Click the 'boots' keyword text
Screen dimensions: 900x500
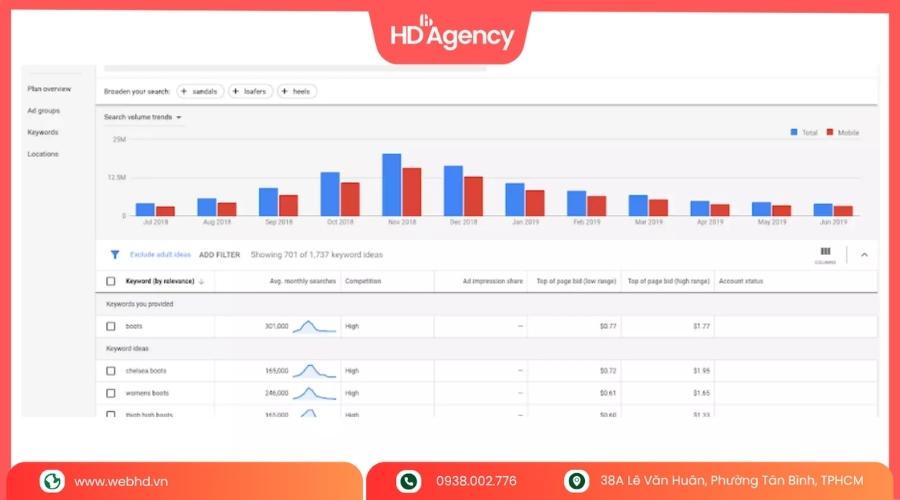point(134,326)
